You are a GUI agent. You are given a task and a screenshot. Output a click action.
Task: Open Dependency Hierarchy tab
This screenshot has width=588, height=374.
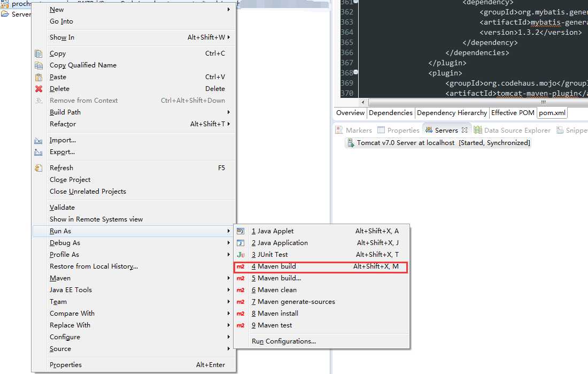[x=452, y=113]
